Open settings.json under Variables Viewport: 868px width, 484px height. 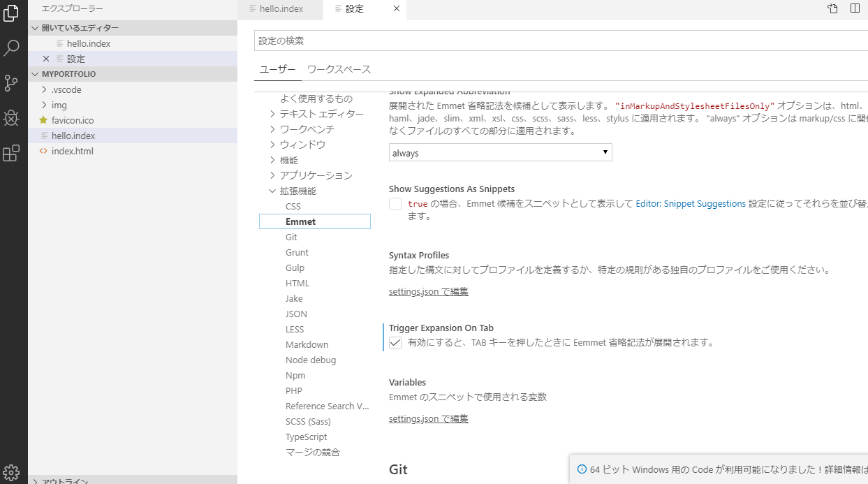coord(429,418)
